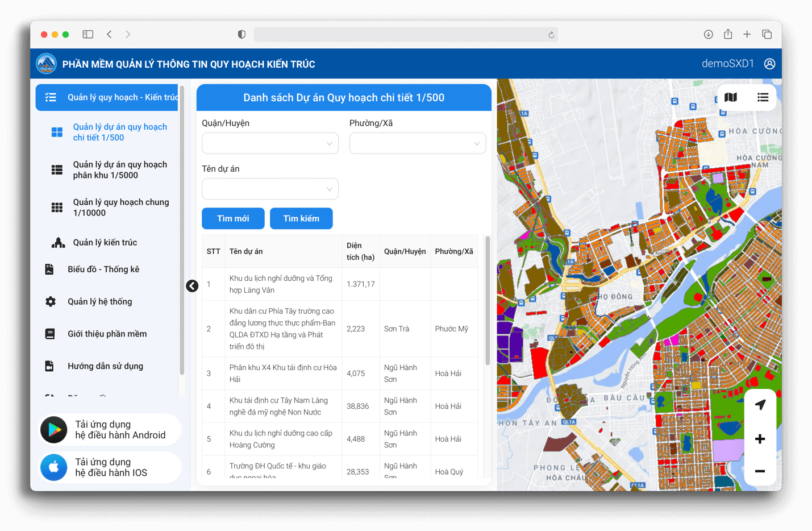Image resolution: width=812 pixels, height=531 pixels.
Task: Select Quản lý quy hoạch - Kiến trúc menu
Action: click(x=107, y=97)
